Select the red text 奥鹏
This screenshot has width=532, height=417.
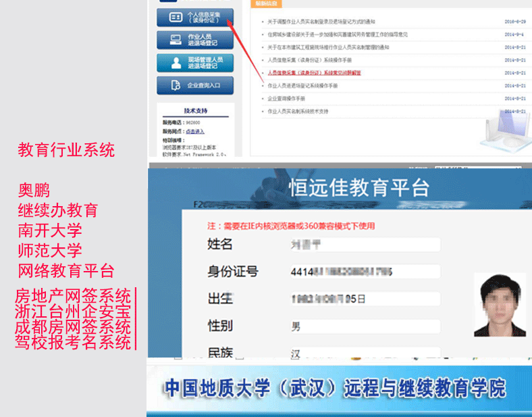pos(34,190)
